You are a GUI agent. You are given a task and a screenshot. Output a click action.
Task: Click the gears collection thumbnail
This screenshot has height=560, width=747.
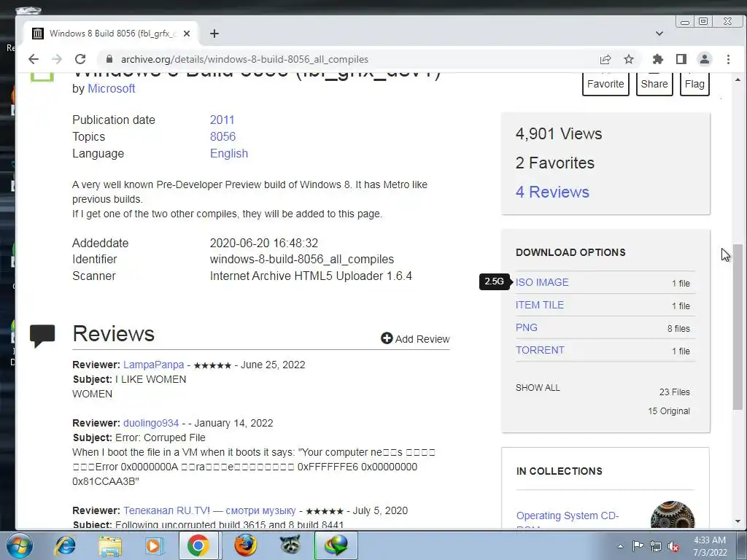click(x=672, y=516)
